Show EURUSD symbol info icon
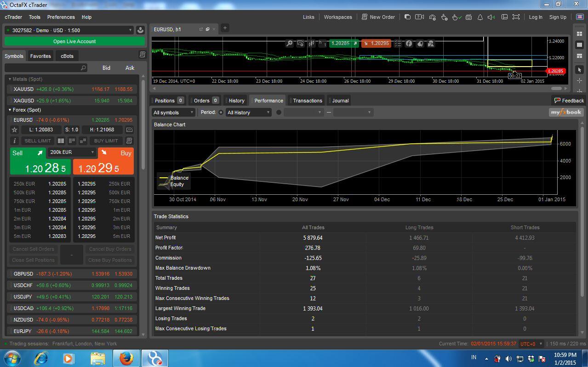588x367 pixels. 15,141
